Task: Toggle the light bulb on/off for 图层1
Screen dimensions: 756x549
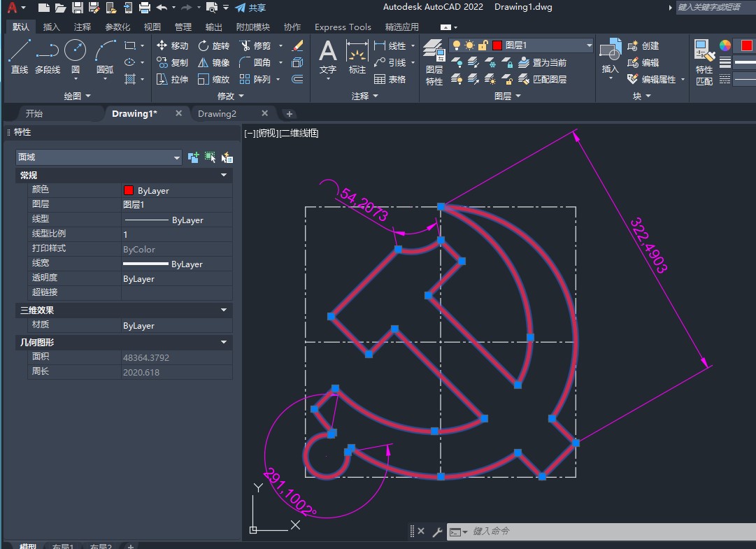Action: point(456,45)
